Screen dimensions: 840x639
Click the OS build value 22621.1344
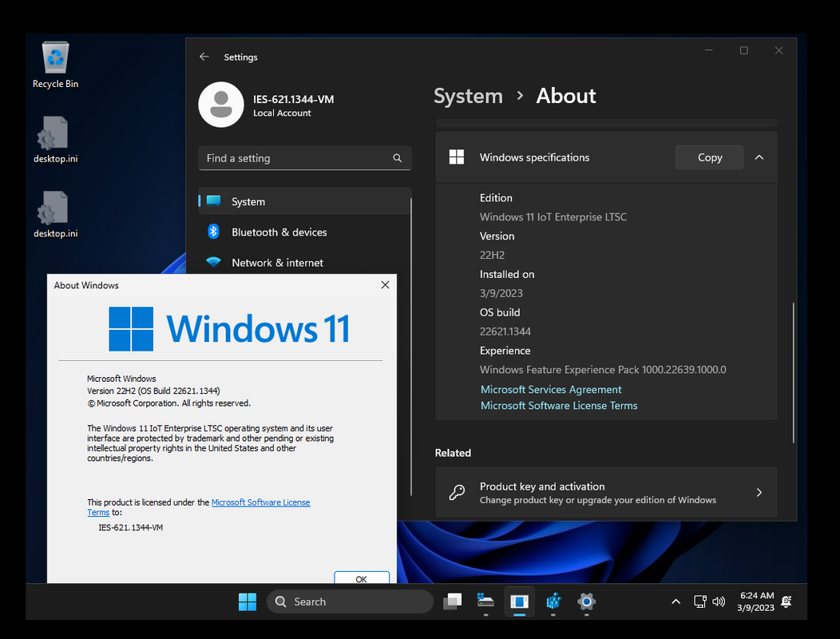pos(505,331)
